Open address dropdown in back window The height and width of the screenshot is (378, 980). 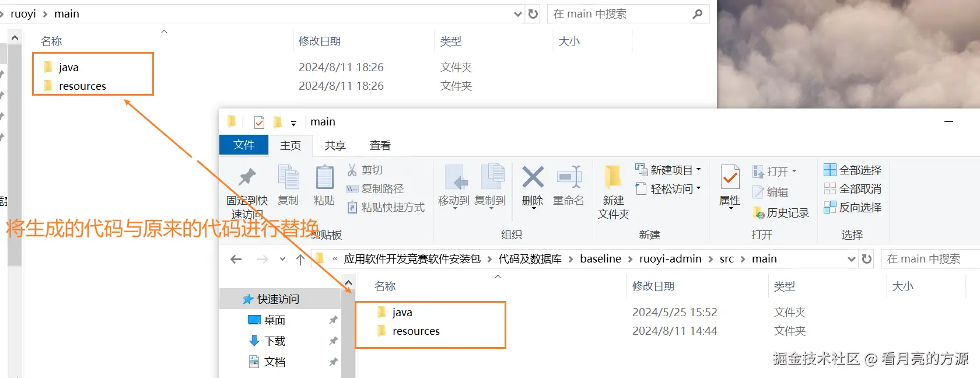point(517,14)
